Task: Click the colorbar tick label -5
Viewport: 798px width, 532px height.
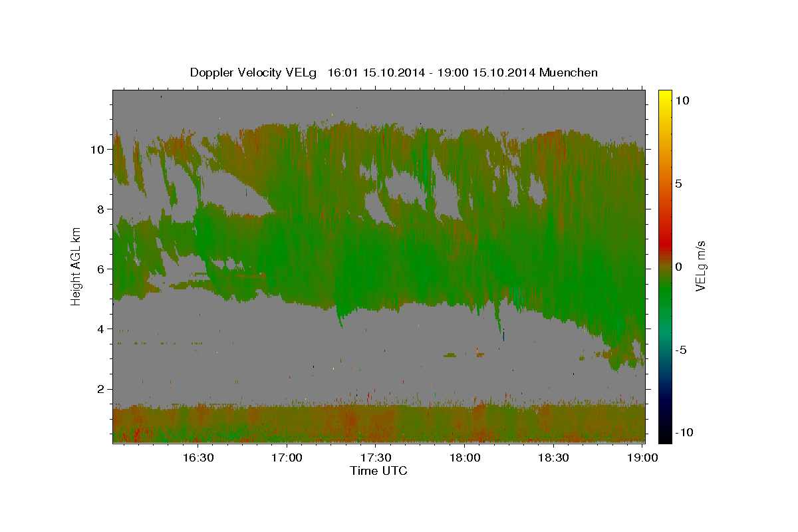Action: 680,350
